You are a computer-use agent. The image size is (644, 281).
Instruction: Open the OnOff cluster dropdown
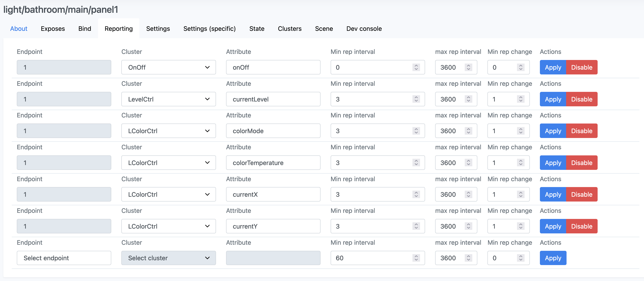click(x=169, y=67)
